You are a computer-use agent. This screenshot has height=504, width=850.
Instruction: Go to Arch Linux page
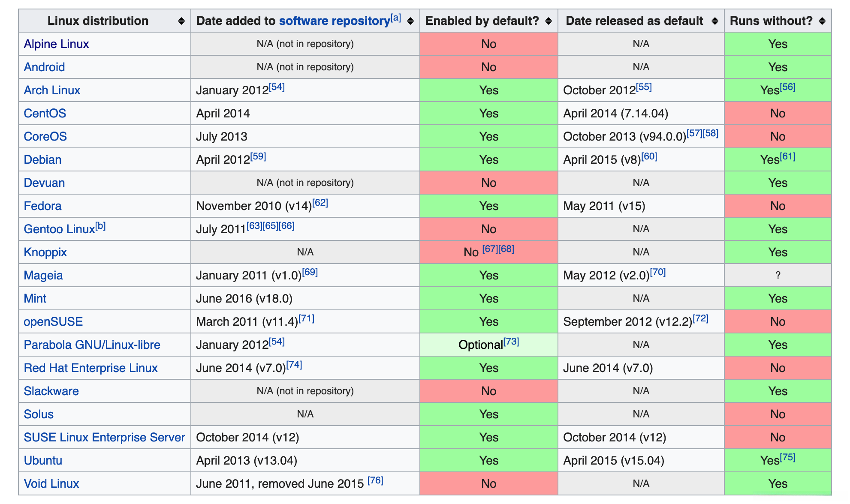click(x=52, y=90)
